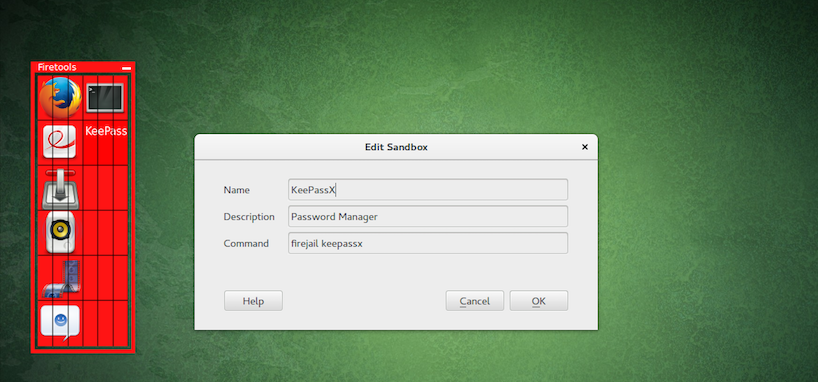The width and height of the screenshot is (818, 382).
Task: Minimize the Firetools panel
Action: click(126, 68)
